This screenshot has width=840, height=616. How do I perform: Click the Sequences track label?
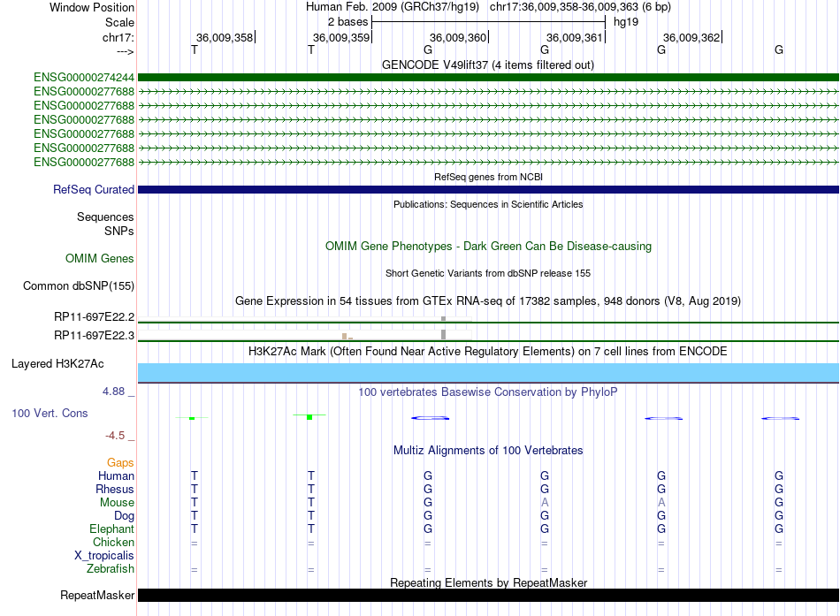(105, 217)
